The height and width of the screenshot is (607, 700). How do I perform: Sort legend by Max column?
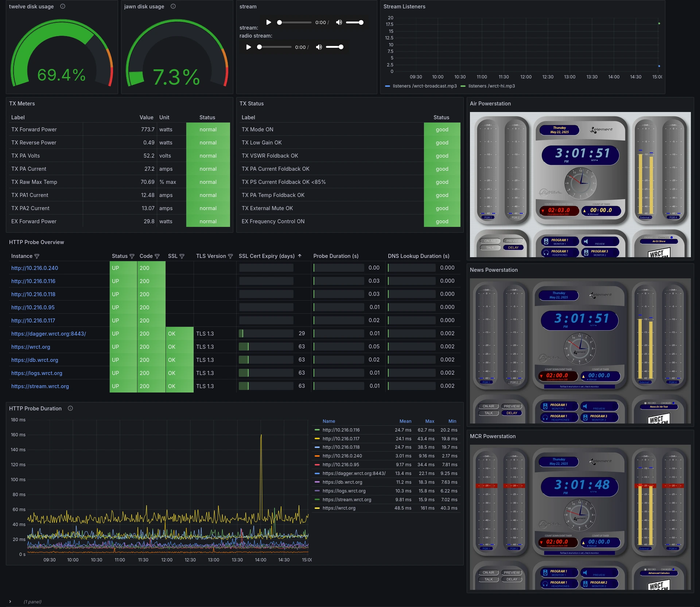[430, 421]
